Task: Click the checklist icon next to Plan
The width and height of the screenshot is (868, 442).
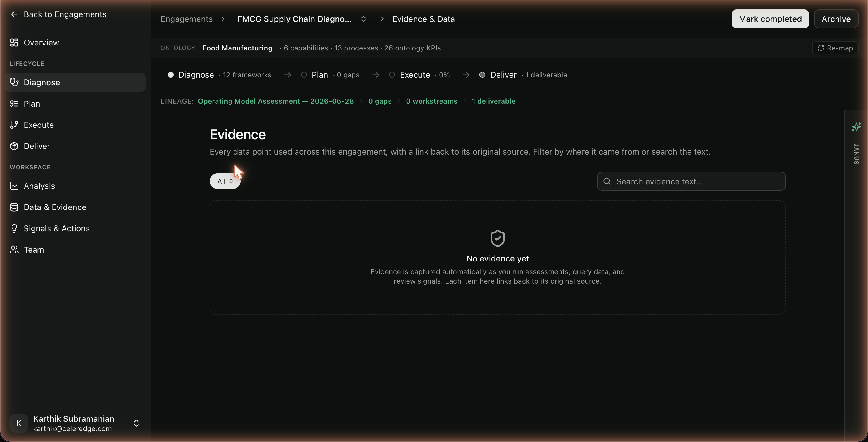Action: point(14,104)
